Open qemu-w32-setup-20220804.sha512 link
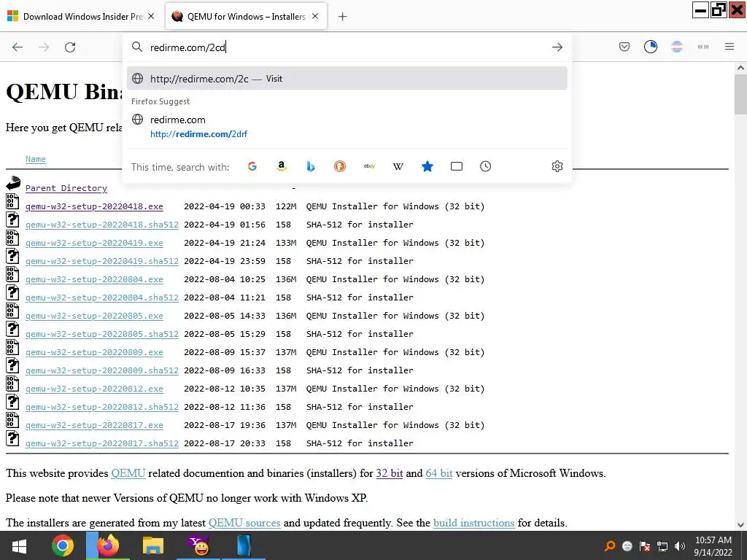Image resolution: width=747 pixels, height=560 pixels. (x=102, y=297)
